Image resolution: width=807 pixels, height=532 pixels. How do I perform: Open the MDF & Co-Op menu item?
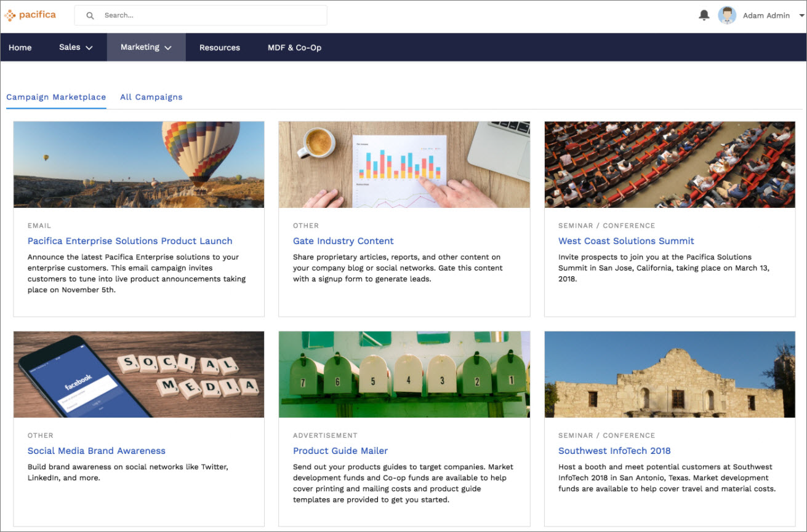click(x=294, y=47)
